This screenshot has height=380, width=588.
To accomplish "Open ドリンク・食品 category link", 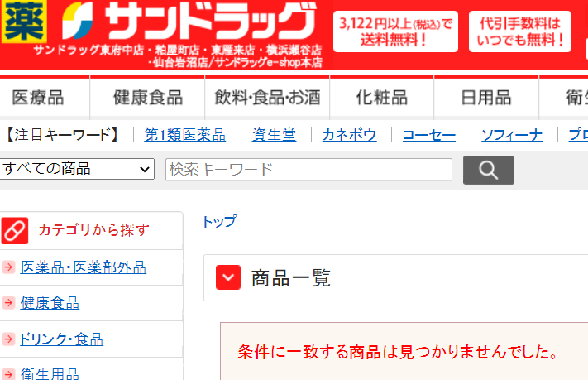I will pyautogui.click(x=61, y=339).
